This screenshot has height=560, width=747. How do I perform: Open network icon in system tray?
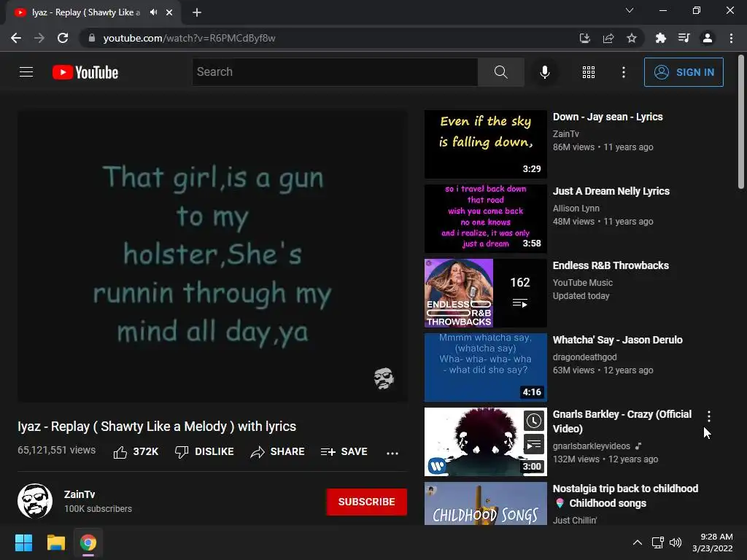tap(658, 542)
